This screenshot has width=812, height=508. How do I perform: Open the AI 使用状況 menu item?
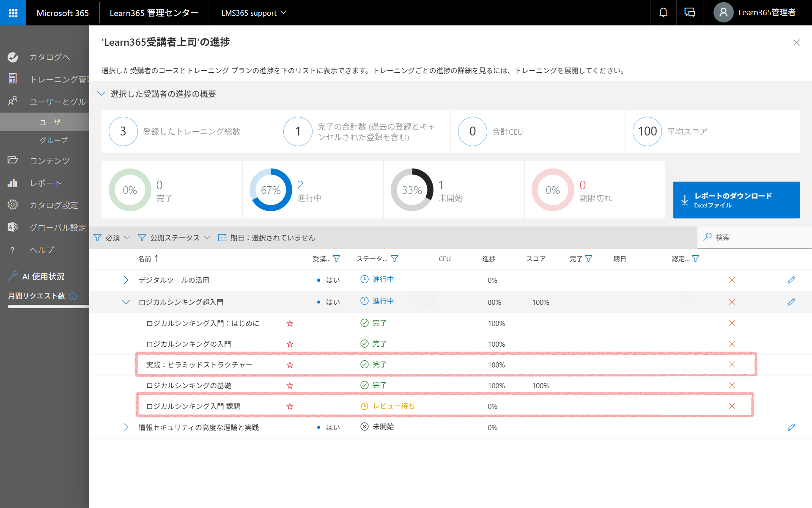pyautogui.click(x=43, y=276)
